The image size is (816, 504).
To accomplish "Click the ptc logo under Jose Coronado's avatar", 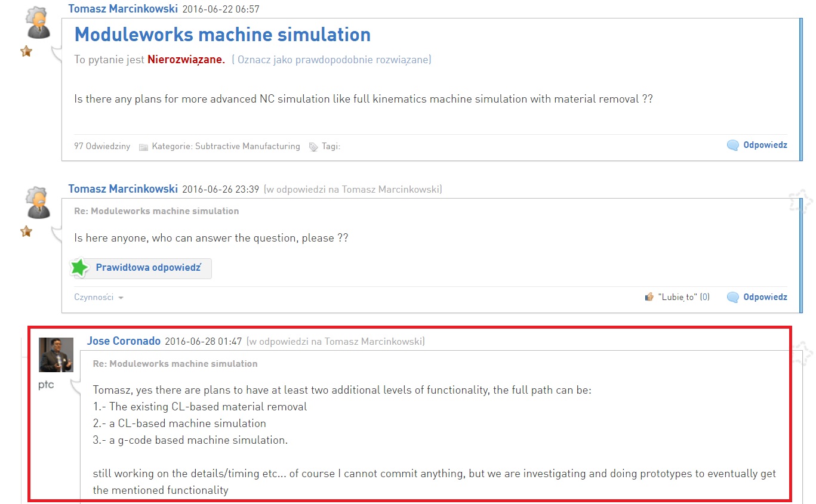I will click(x=45, y=385).
